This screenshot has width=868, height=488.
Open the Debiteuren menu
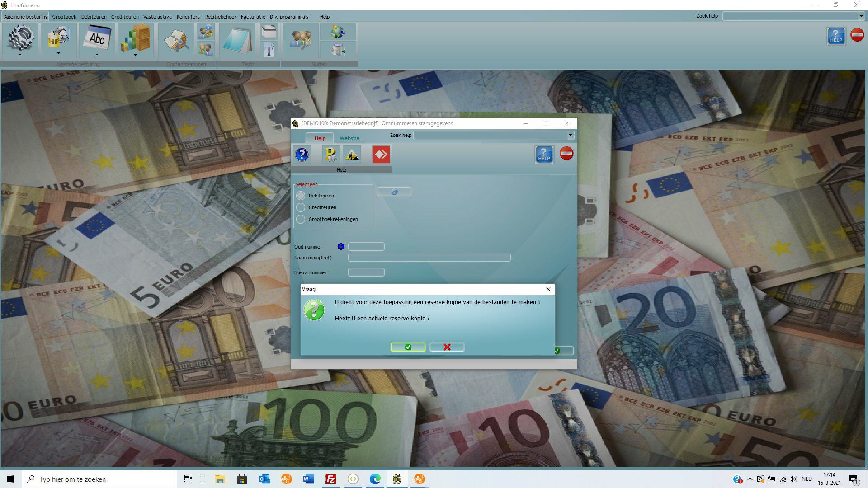coord(94,17)
